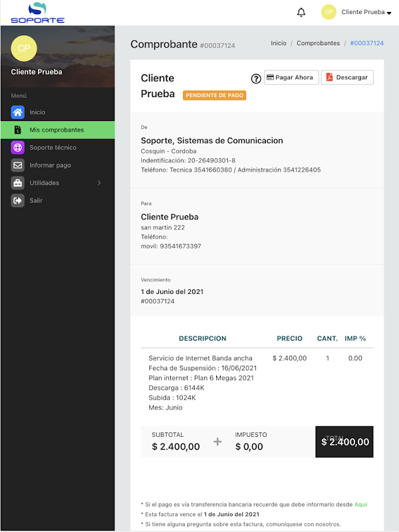
Task: Click the help question mark icon
Action: (x=256, y=78)
